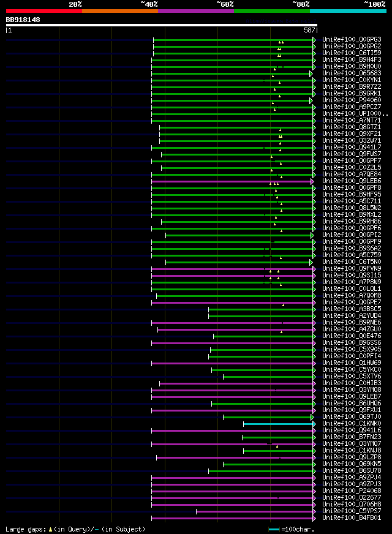Select the UniRef100_Q9FWS7 label

[x=352, y=154]
